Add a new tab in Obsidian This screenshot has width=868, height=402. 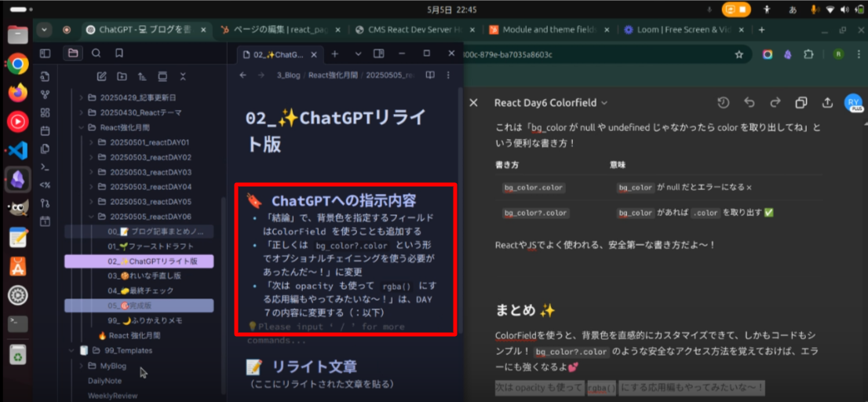tap(334, 53)
